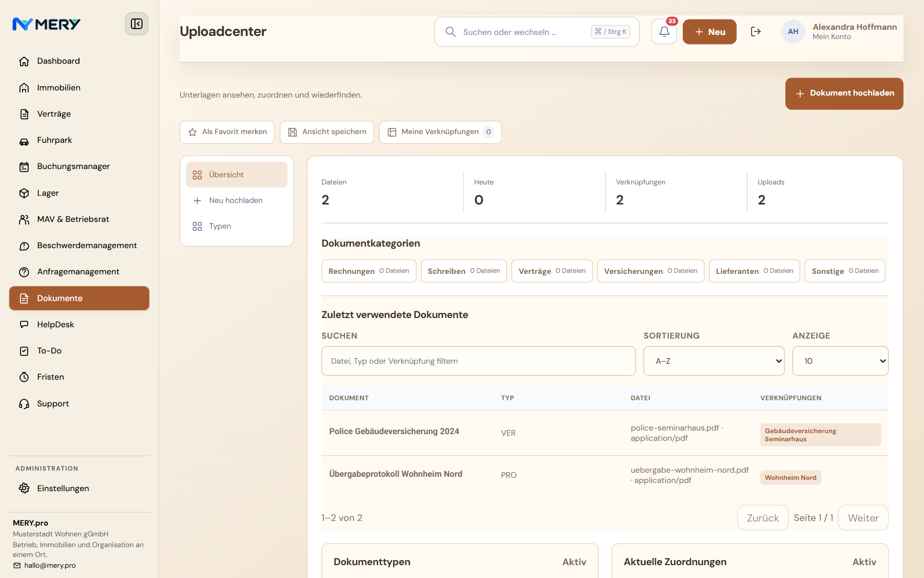Click the magnifier icon in the search bar
The image size is (924, 578).
(x=450, y=32)
